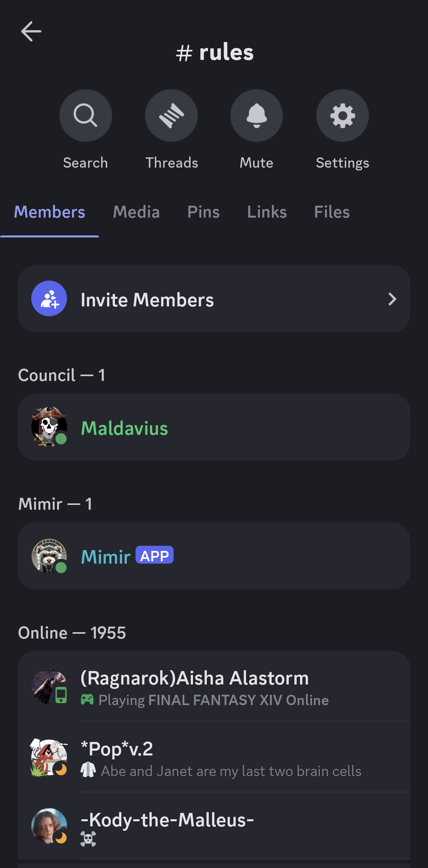Mute the channel with bell icon

click(x=257, y=115)
